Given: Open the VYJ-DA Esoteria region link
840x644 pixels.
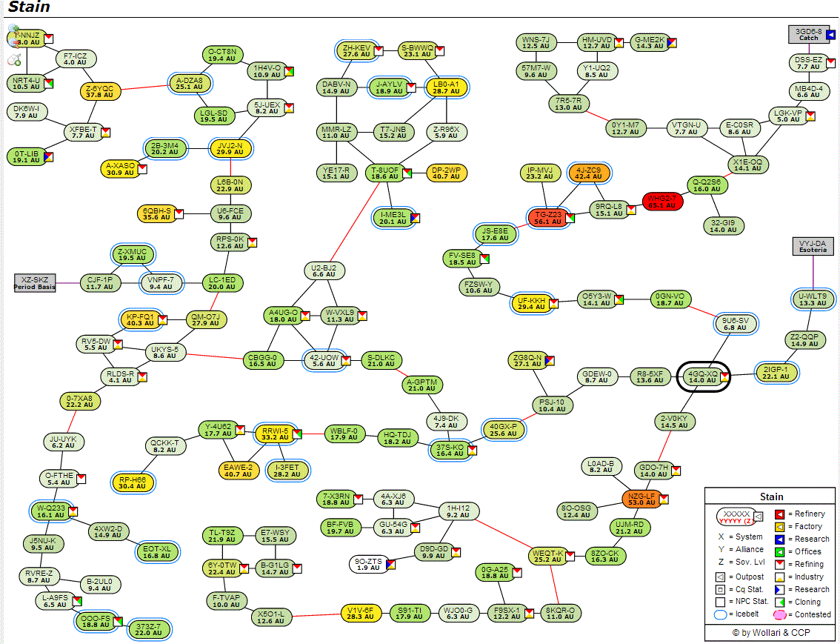Looking at the screenshot, I should click(x=813, y=247).
